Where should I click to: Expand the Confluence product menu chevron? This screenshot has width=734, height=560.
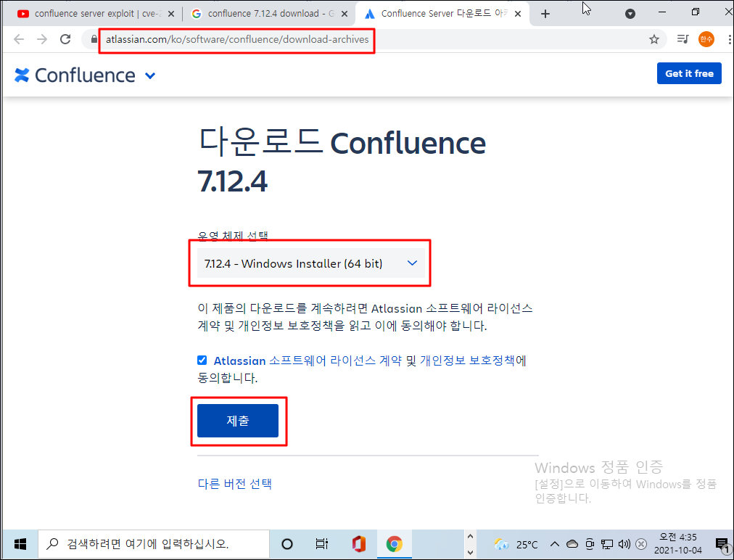point(150,75)
